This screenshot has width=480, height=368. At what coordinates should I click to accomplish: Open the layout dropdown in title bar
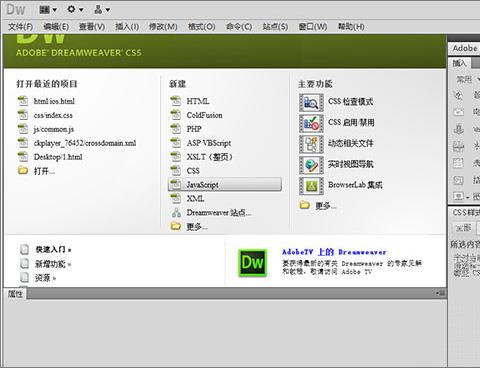point(48,10)
